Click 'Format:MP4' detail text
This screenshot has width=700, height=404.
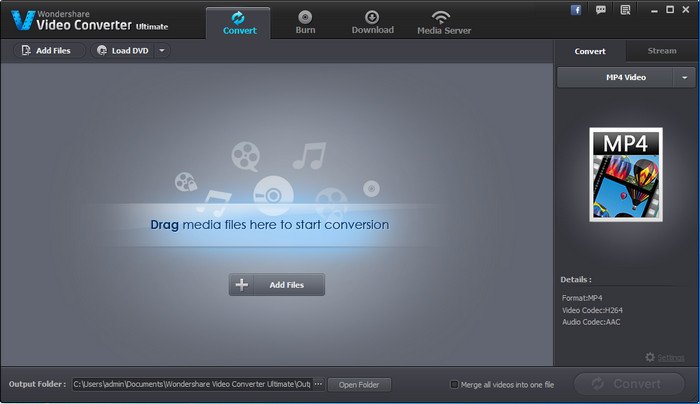[x=582, y=298]
